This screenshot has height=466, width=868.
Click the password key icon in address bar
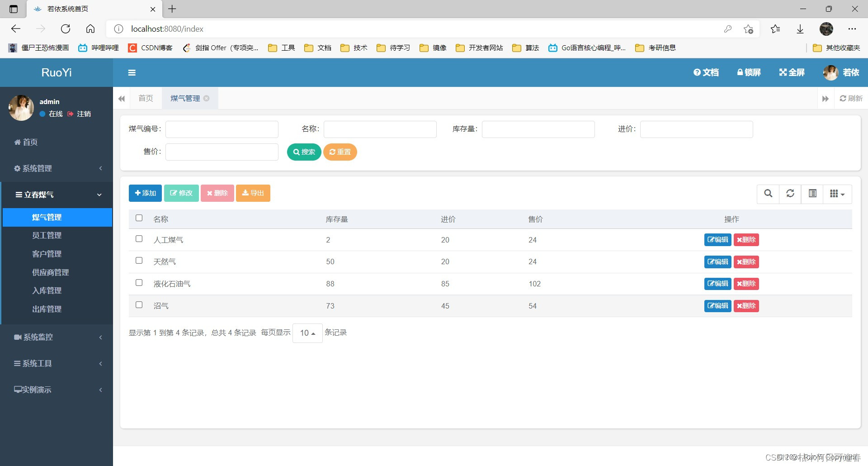pyautogui.click(x=728, y=29)
